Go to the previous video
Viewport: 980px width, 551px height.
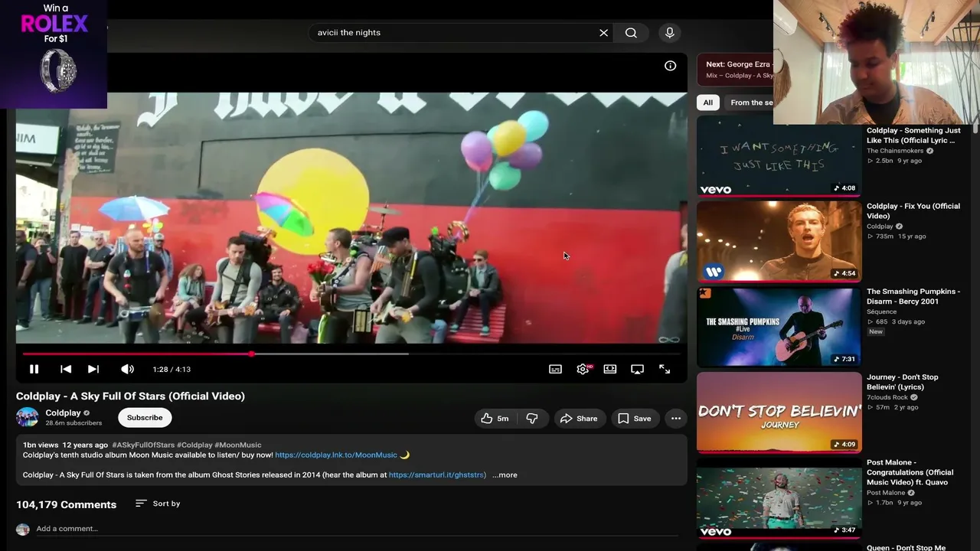click(x=66, y=369)
